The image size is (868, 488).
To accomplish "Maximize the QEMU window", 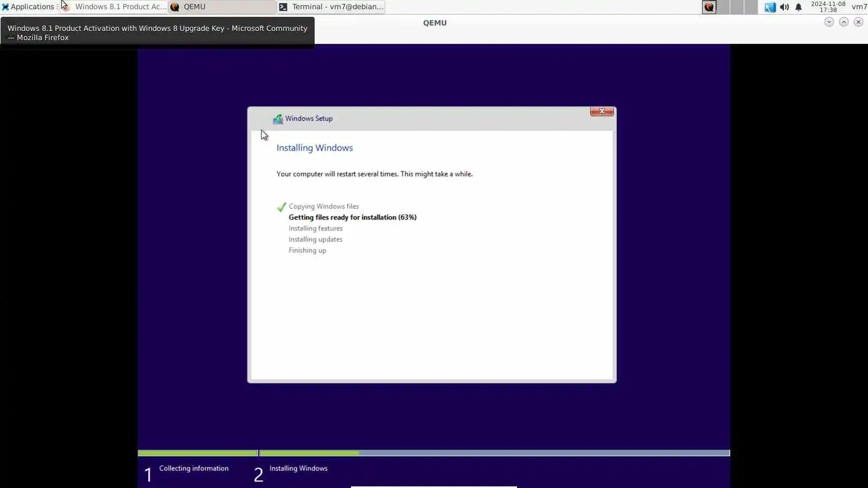I will point(844,22).
